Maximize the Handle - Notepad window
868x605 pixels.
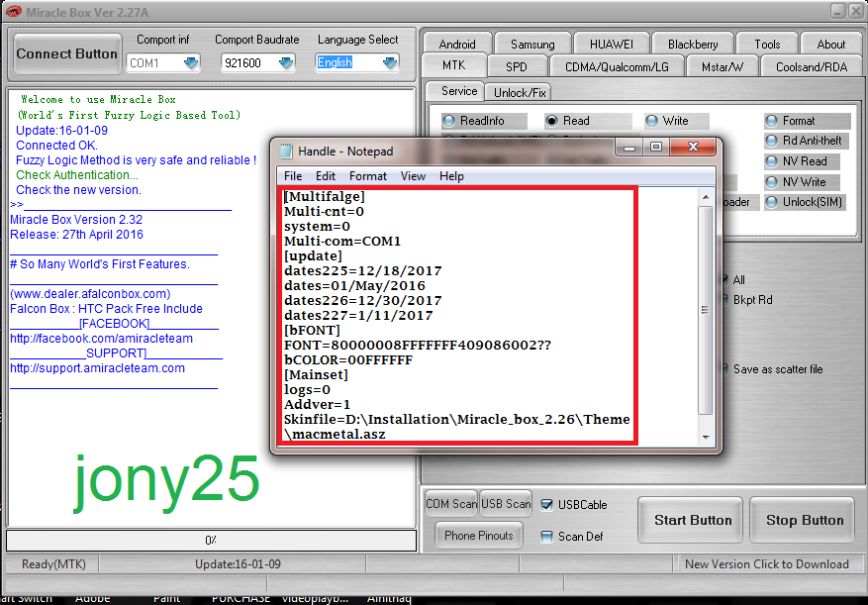pos(655,147)
